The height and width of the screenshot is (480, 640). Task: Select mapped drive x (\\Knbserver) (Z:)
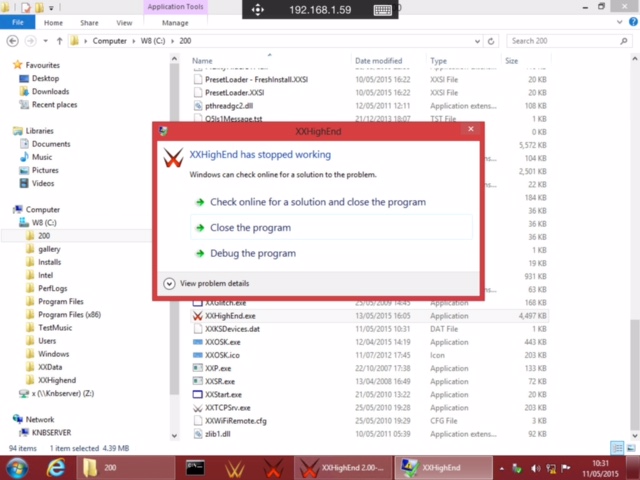click(x=62, y=393)
